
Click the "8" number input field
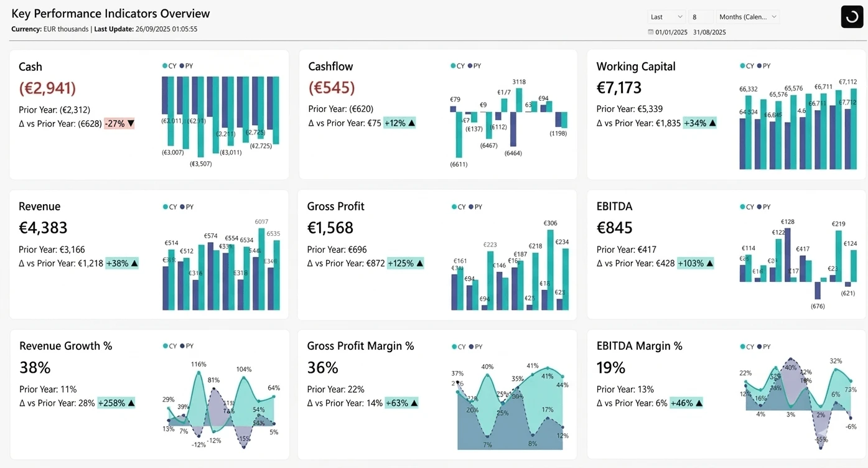tap(700, 16)
